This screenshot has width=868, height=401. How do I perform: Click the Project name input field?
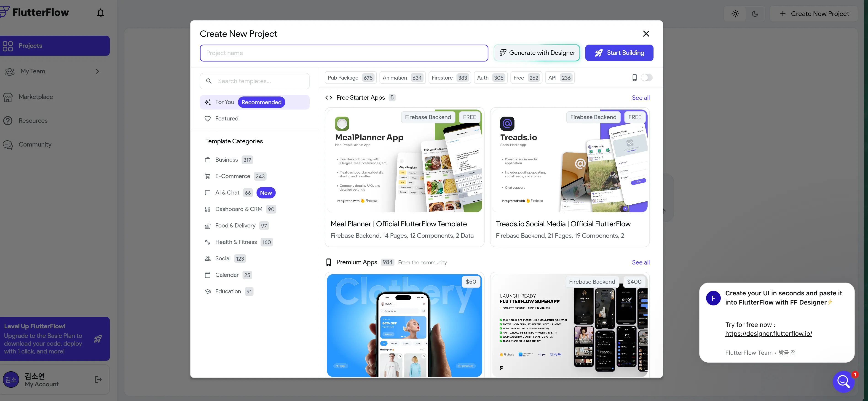[x=344, y=53]
